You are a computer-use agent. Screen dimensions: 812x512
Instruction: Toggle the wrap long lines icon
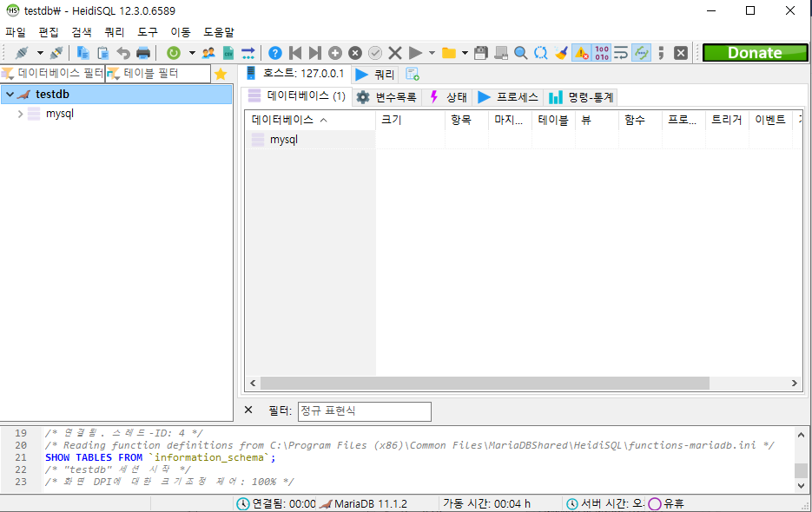[x=621, y=53]
